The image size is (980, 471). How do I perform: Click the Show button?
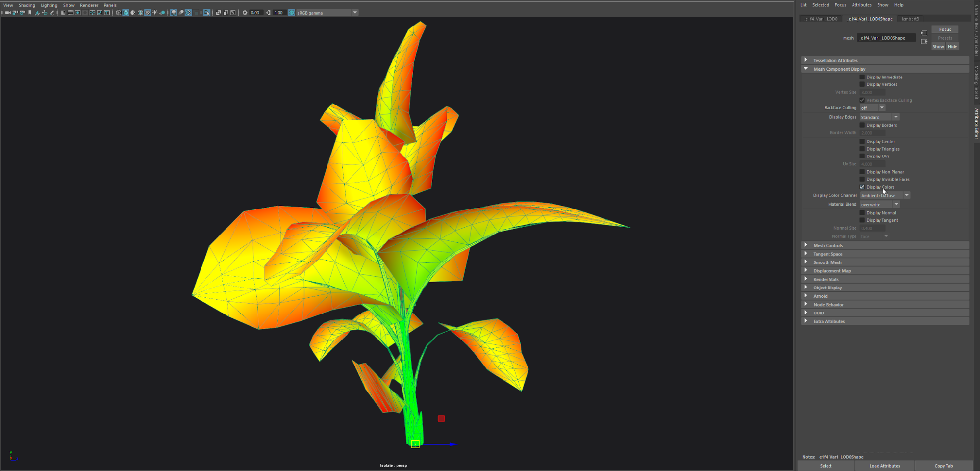[938, 47]
